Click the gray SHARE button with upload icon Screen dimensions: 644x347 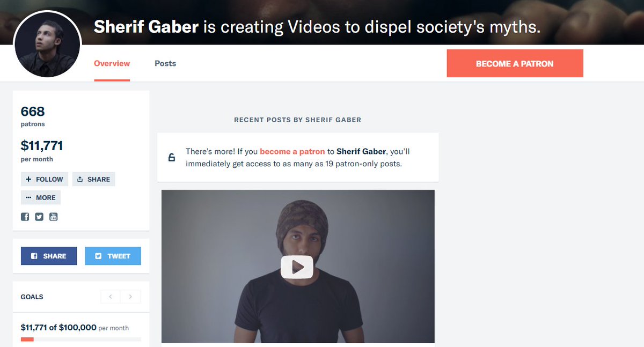pos(94,179)
